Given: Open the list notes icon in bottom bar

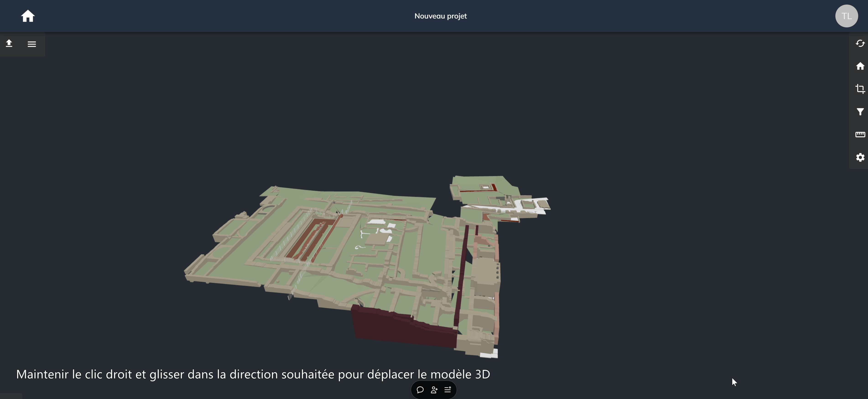Looking at the screenshot, I should [x=448, y=390].
